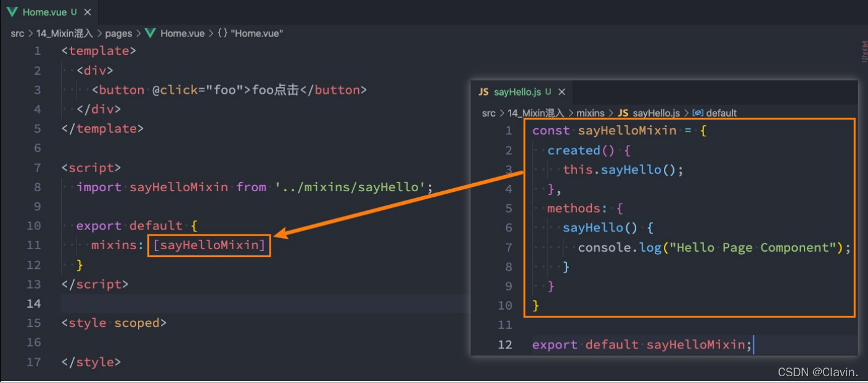
Task: Open 'src' breadcrumb in sayHello.js editor
Action: [489, 113]
